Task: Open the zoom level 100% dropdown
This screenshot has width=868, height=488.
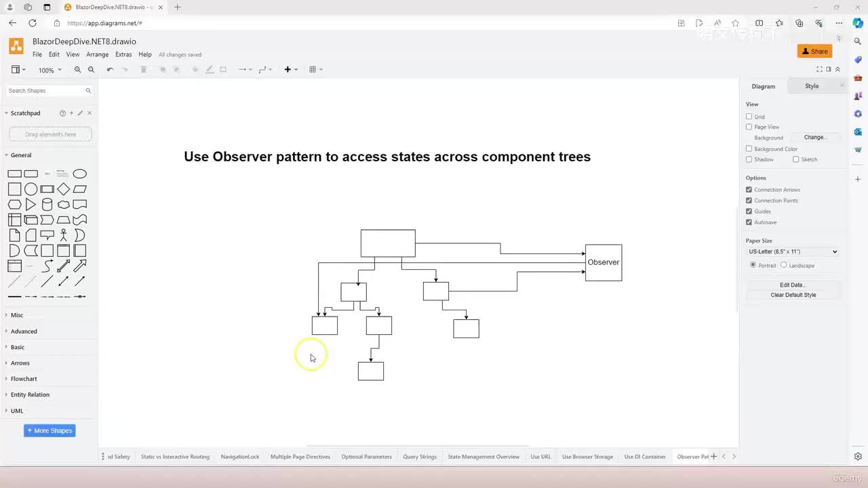Action: point(50,70)
